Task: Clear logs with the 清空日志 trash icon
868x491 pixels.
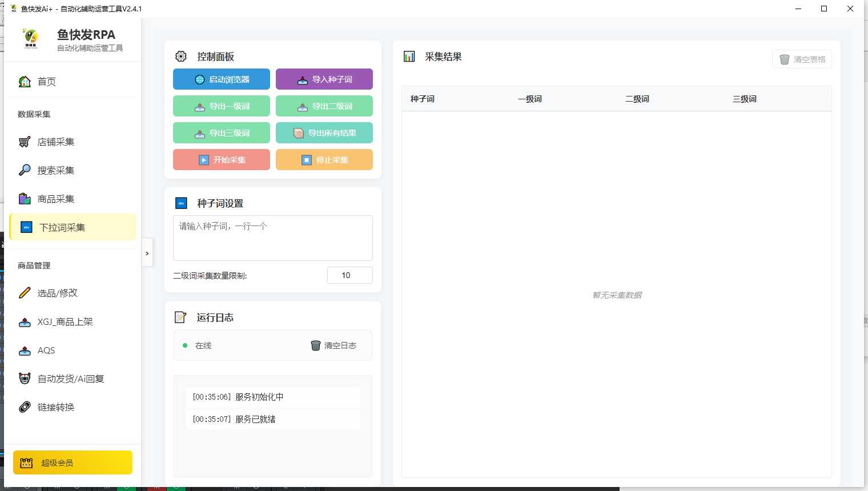Action: [316, 345]
